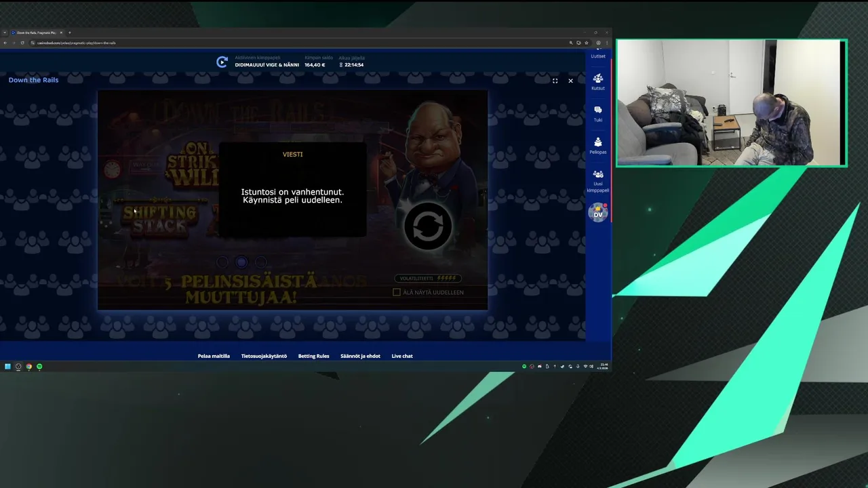Close the Down the Rails game panel
Image resolution: width=868 pixels, height=488 pixels.
pos(570,81)
